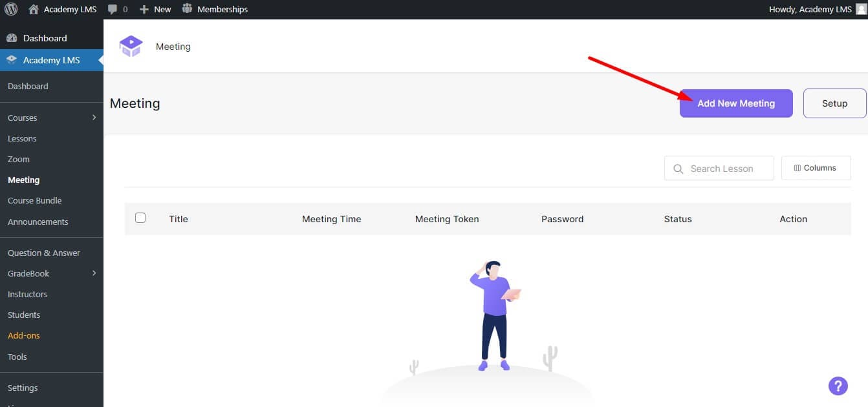The height and width of the screenshot is (407, 868).
Task: Select the header checkbox to select all meetings
Action: (x=140, y=218)
